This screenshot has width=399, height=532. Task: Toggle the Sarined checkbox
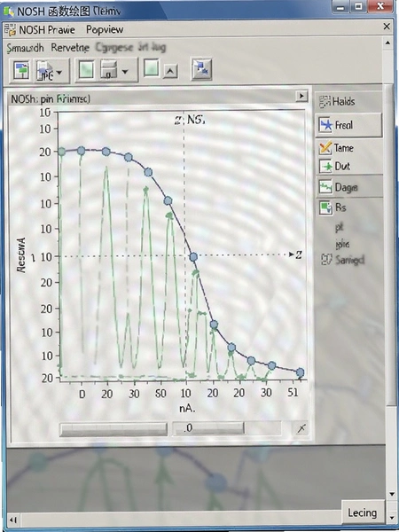(x=325, y=260)
